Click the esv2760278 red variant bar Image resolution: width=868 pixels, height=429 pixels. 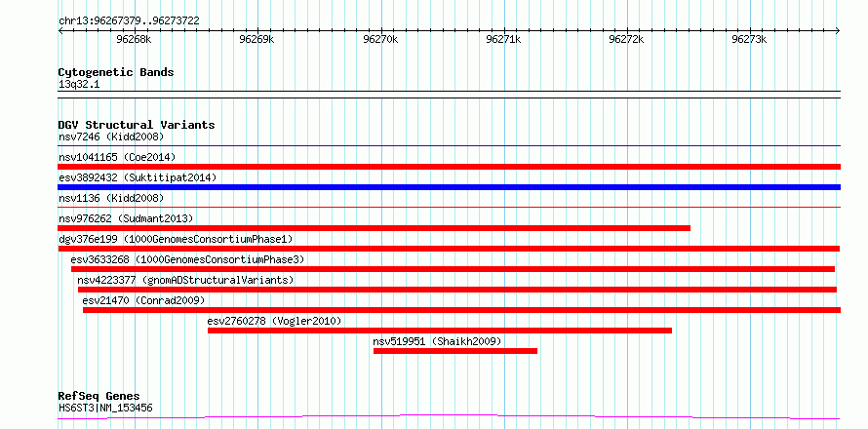pyautogui.click(x=440, y=331)
